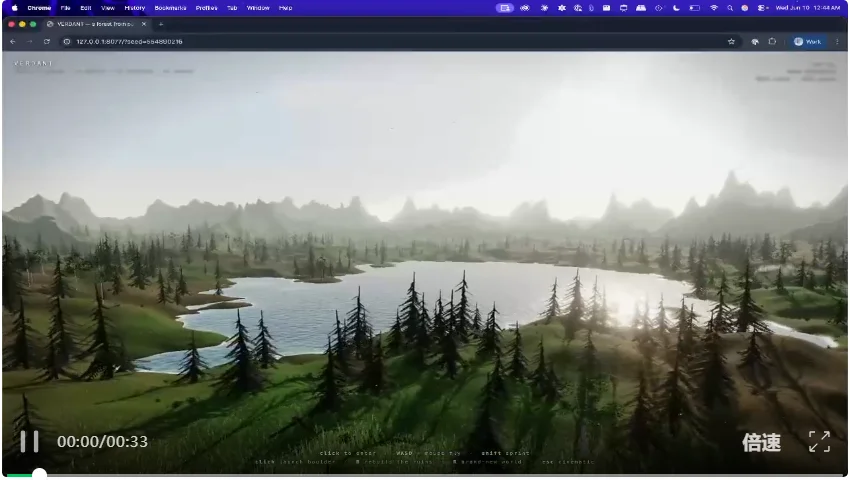Open the date and time in menu bar

coord(808,8)
